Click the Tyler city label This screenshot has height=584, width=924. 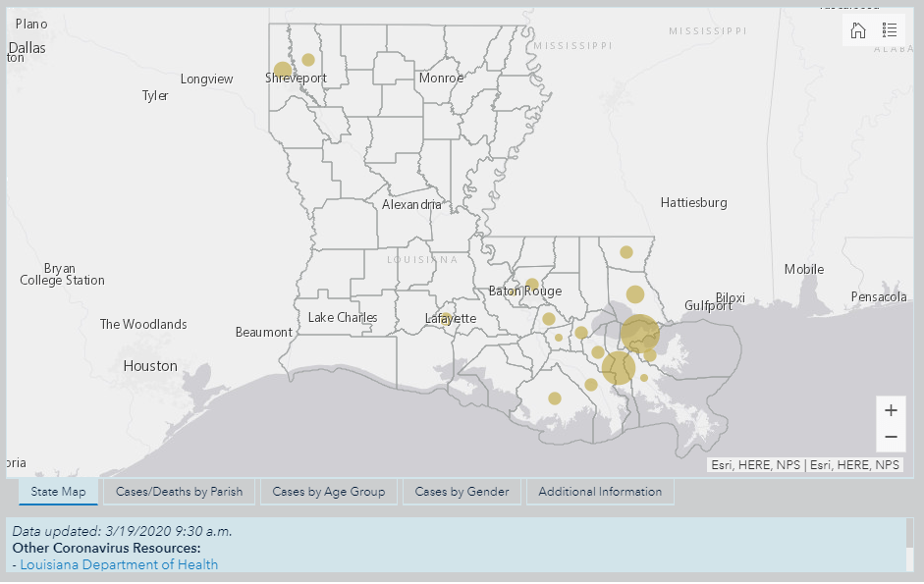[x=155, y=95]
